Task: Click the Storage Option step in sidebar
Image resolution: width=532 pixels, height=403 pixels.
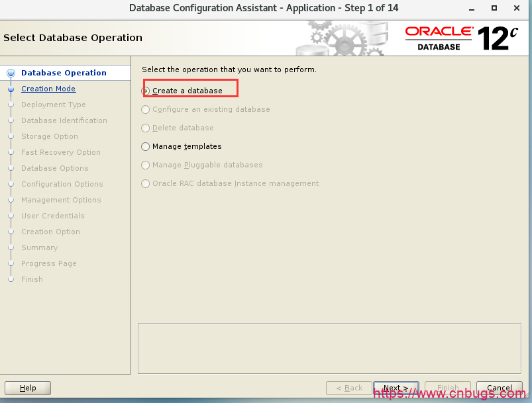Action: coord(50,136)
